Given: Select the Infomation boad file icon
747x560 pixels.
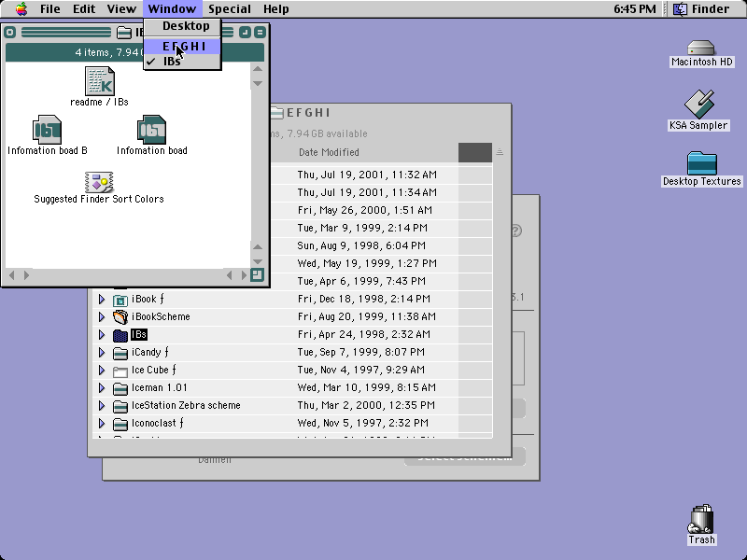Looking at the screenshot, I should [x=151, y=130].
